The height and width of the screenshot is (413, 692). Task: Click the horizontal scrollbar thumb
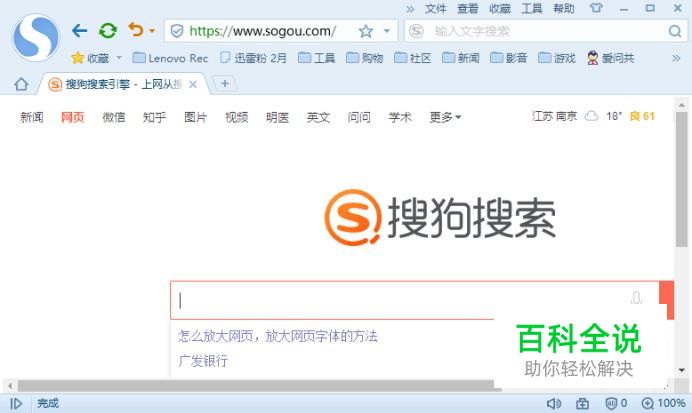point(259,386)
